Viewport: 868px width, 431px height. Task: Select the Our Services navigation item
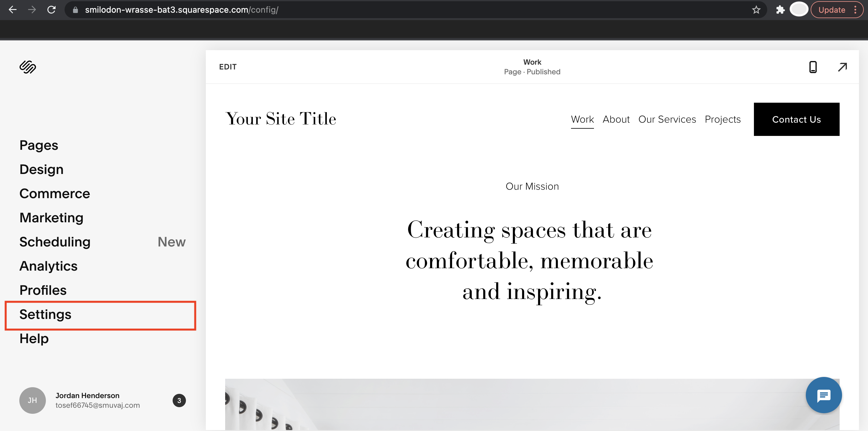tap(667, 118)
